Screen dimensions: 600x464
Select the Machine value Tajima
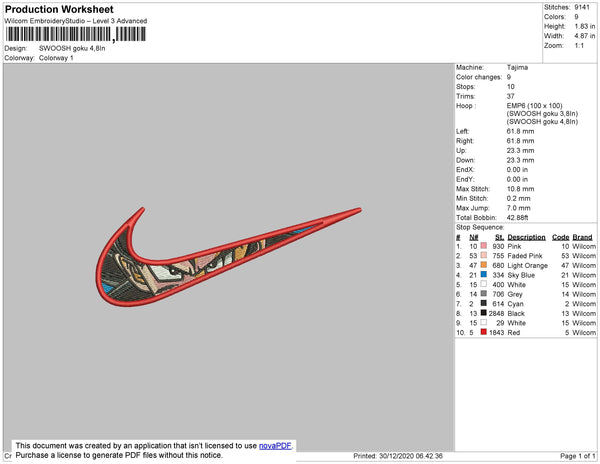coord(517,67)
